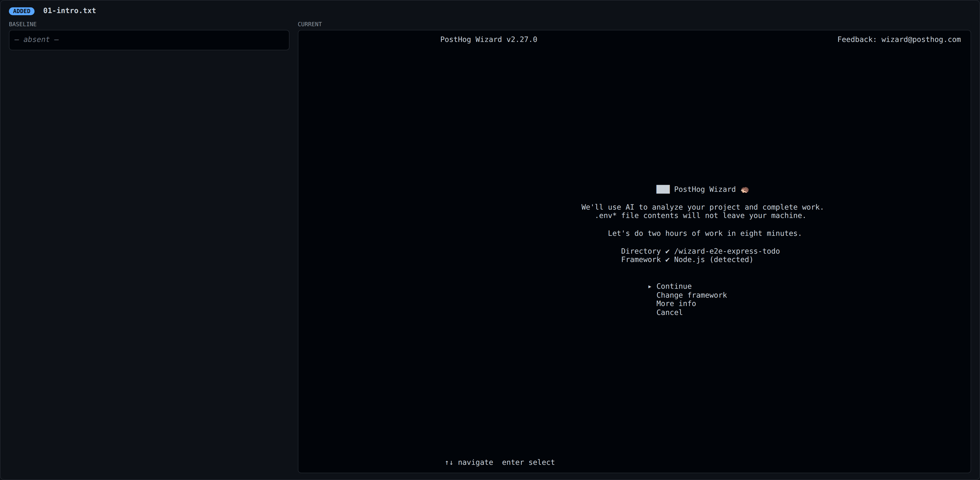Click the /wizard-e2e-express-todo directory path

pos(727,251)
